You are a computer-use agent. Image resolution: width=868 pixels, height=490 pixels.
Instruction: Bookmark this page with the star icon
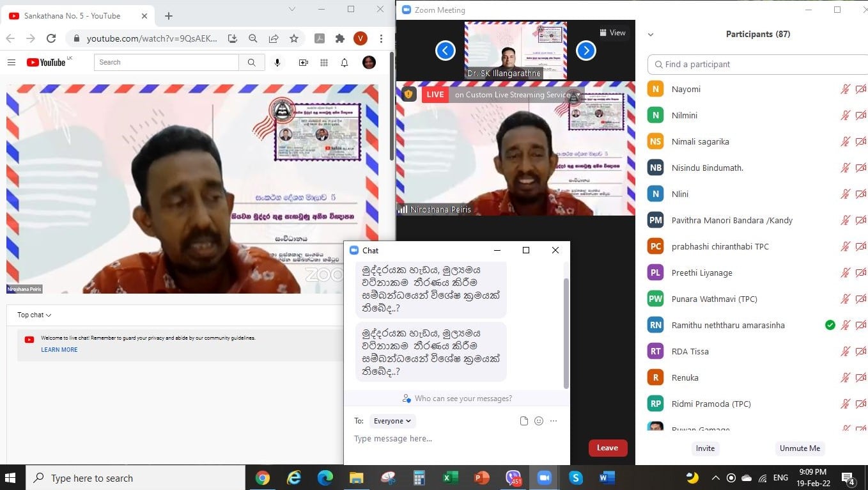[294, 38]
